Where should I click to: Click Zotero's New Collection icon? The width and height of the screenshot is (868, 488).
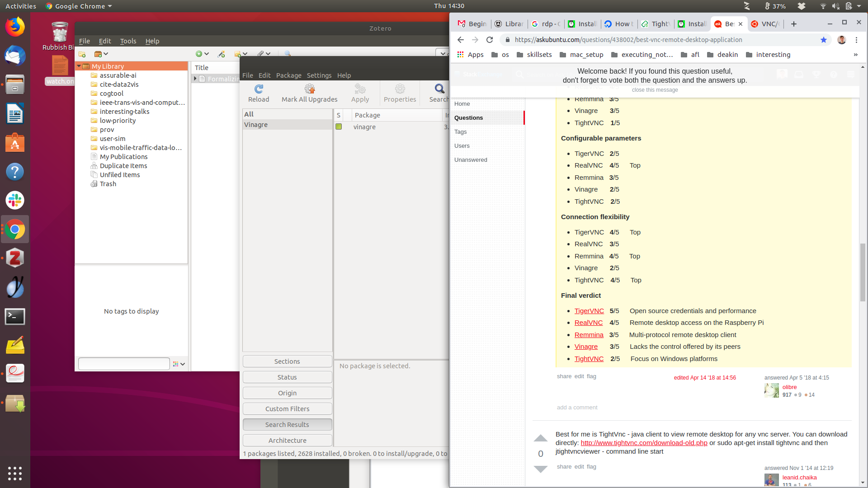(82, 54)
